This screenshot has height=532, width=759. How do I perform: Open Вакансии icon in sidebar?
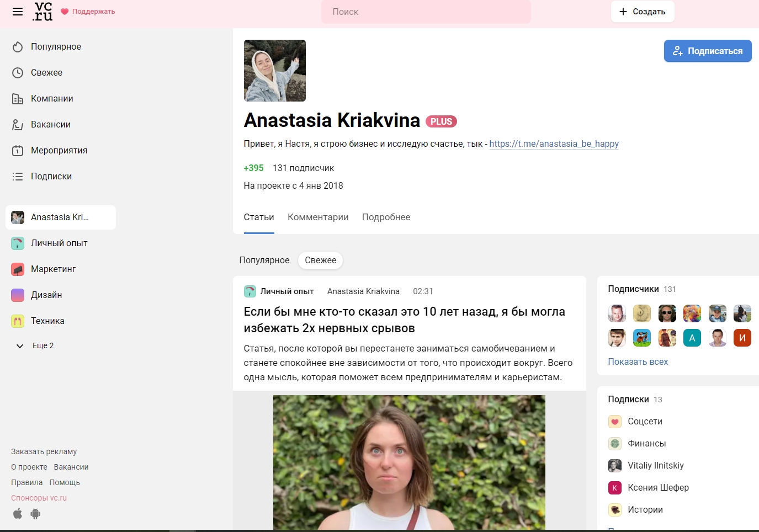18,125
